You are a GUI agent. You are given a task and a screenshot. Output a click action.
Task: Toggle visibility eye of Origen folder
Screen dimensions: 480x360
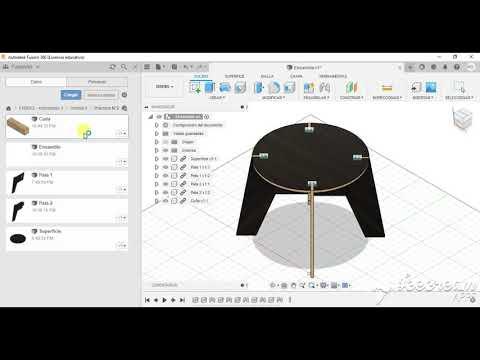[165, 142]
